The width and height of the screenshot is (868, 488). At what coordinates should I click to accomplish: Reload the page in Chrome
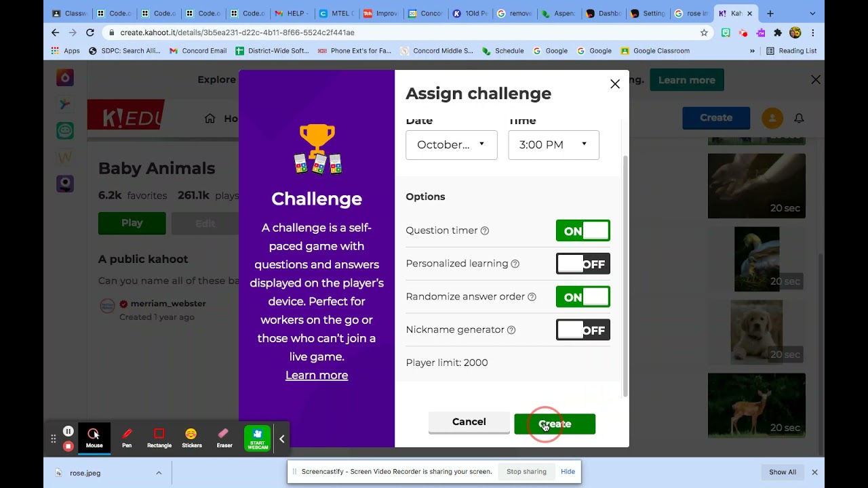(90, 33)
